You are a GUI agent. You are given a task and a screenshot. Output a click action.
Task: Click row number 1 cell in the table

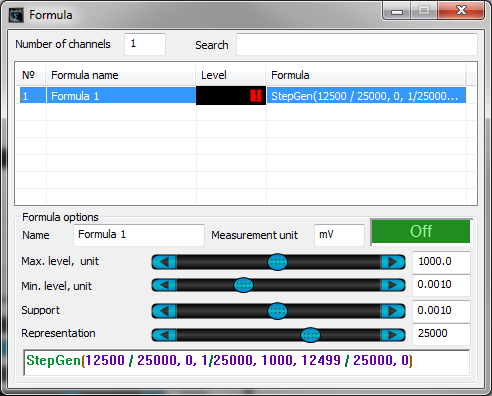coord(33,96)
